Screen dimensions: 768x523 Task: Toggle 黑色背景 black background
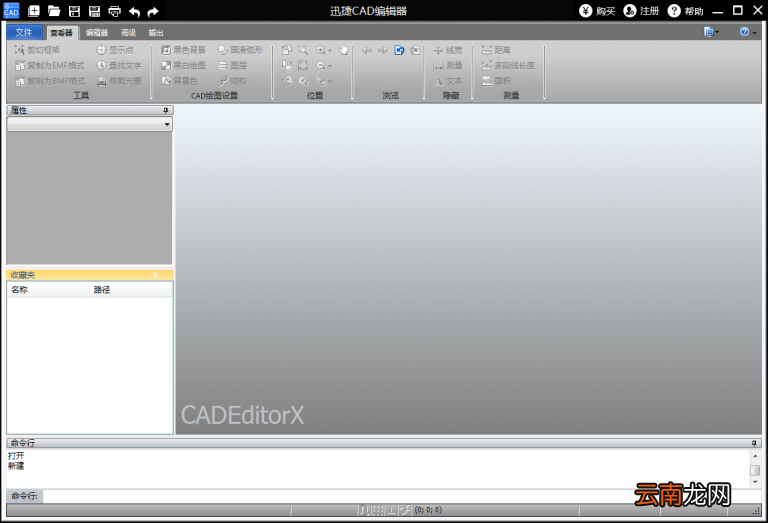[184, 50]
